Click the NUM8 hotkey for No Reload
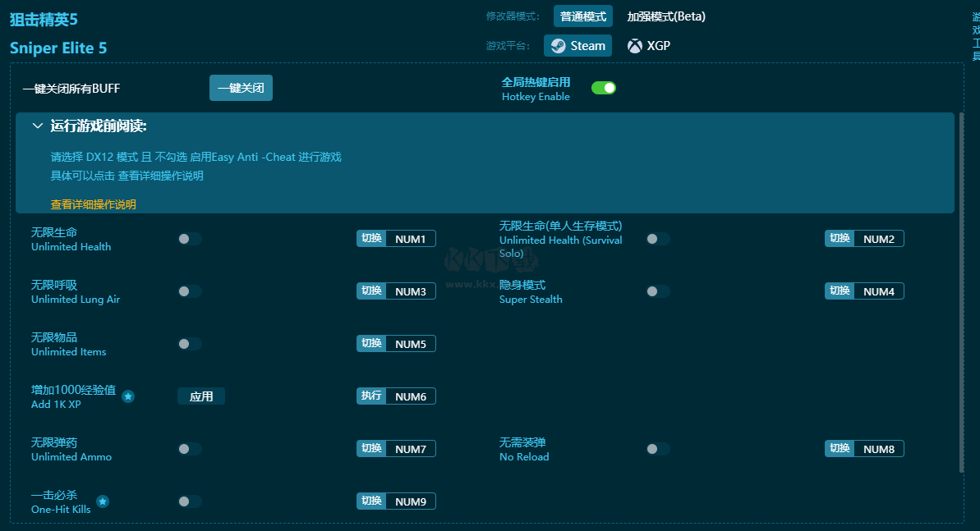 pos(864,449)
